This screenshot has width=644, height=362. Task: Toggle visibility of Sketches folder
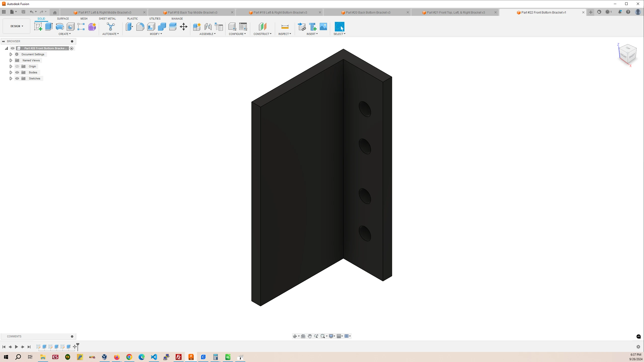[x=17, y=78]
